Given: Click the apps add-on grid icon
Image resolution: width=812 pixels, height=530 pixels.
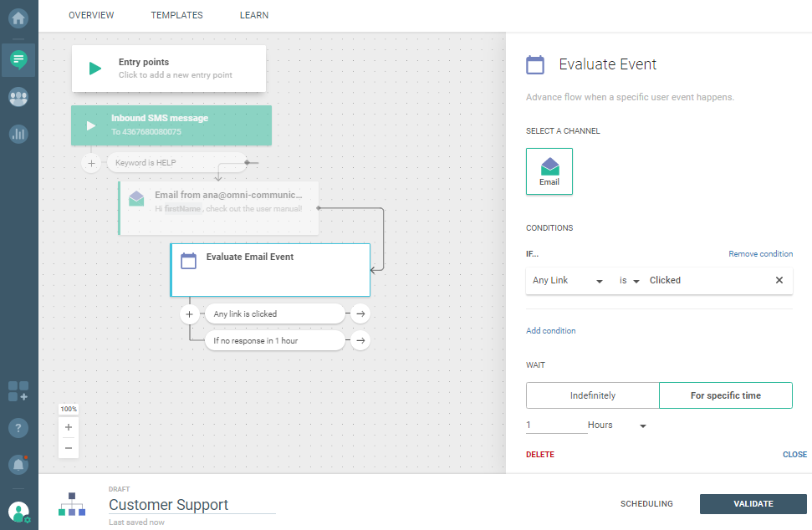Looking at the screenshot, I should 18,390.
